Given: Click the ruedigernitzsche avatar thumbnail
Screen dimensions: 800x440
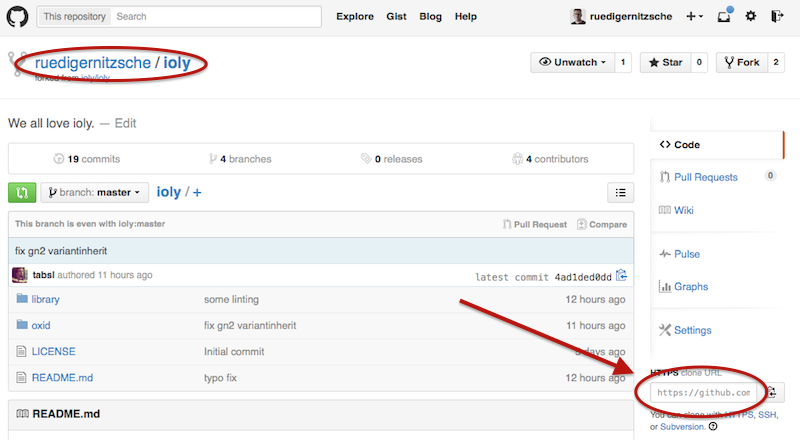Looking at the screenshot, I should point(578,16).
